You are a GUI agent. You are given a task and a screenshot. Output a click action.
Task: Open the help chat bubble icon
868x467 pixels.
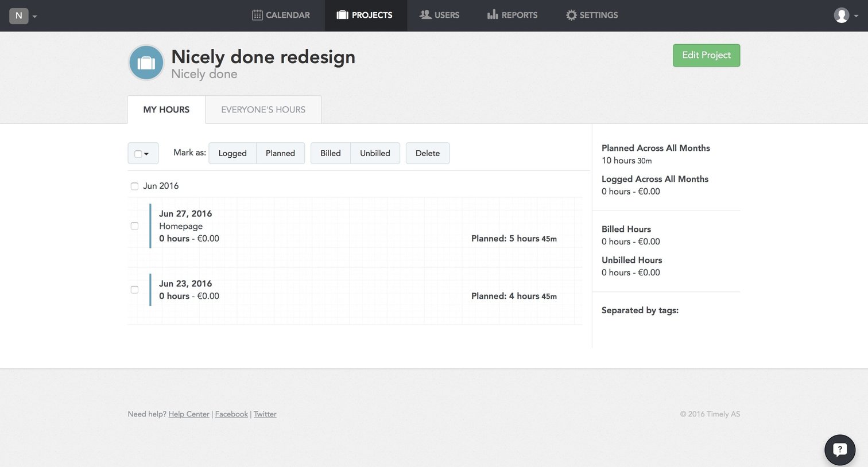[x=840, y=450]
